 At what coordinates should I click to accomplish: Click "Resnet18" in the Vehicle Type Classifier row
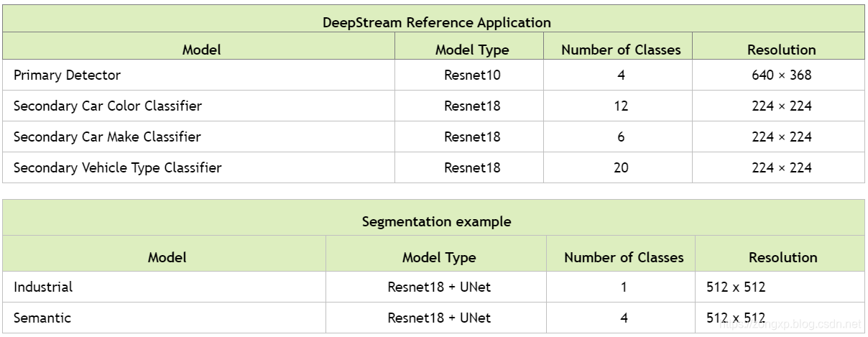[x=472, y=167]
